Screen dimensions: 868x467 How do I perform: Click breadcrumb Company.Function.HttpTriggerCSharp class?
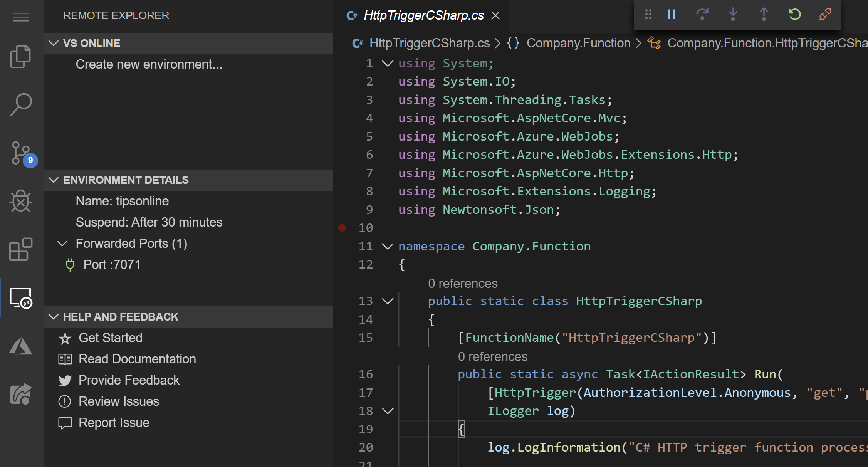(x=767, y=43)
